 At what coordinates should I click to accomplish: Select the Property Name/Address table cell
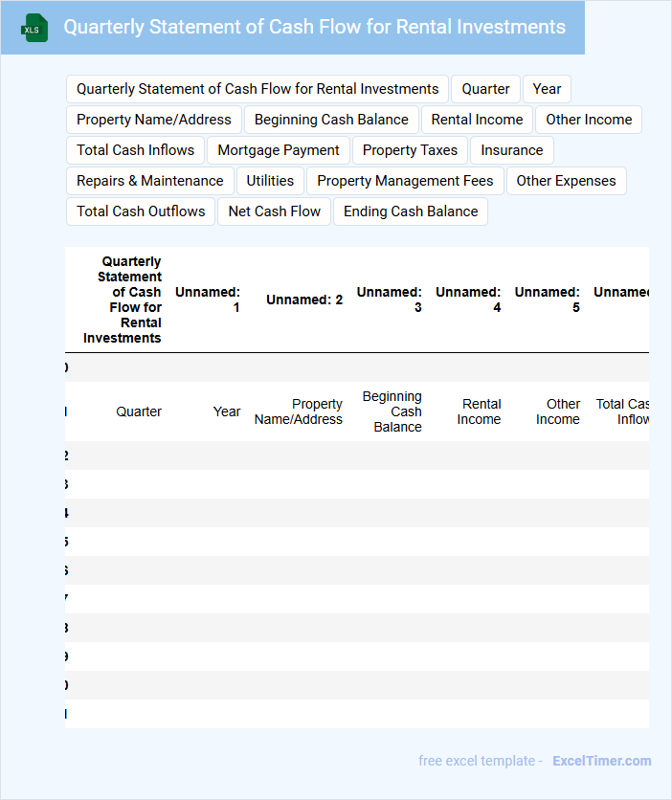point(299,411)
